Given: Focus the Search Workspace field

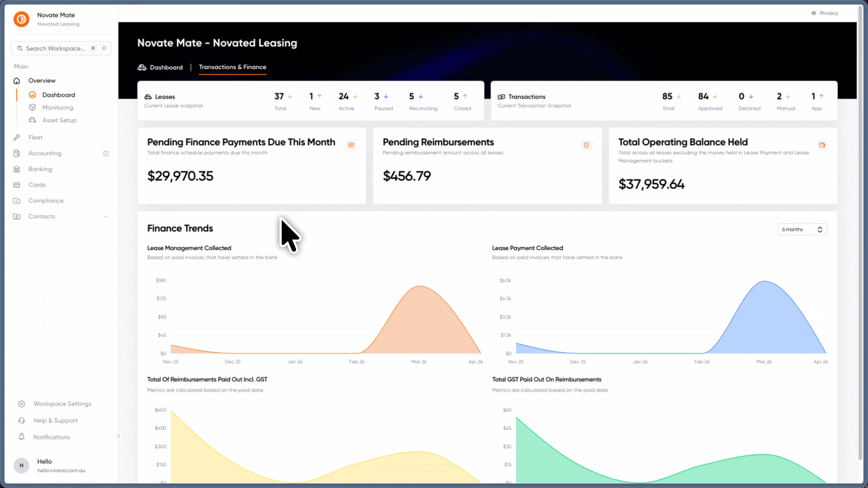Looking at the screenshot, I should click(61, 48).
